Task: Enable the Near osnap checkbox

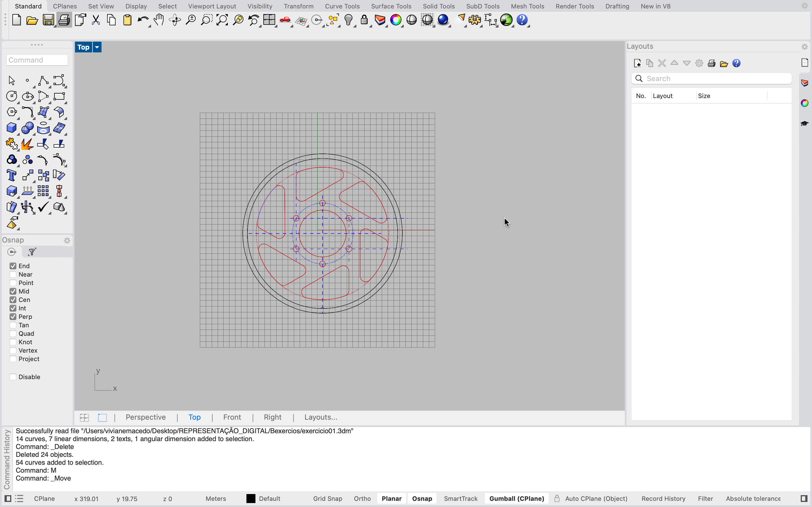Action: [x=13, y=274]
